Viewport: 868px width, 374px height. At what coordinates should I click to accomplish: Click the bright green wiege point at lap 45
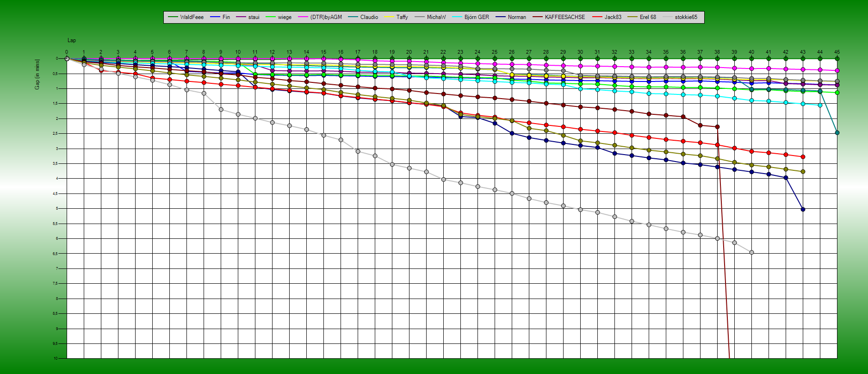837,93
